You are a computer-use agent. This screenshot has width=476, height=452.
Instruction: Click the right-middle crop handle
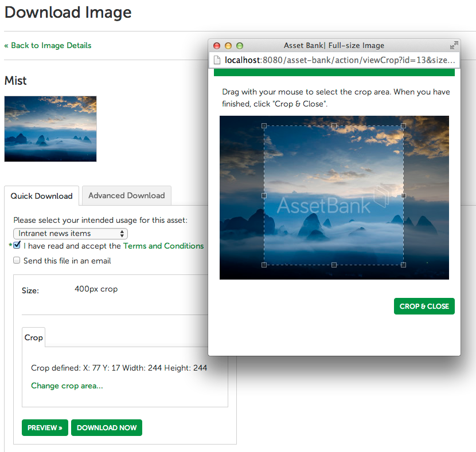tap(403, 195)
